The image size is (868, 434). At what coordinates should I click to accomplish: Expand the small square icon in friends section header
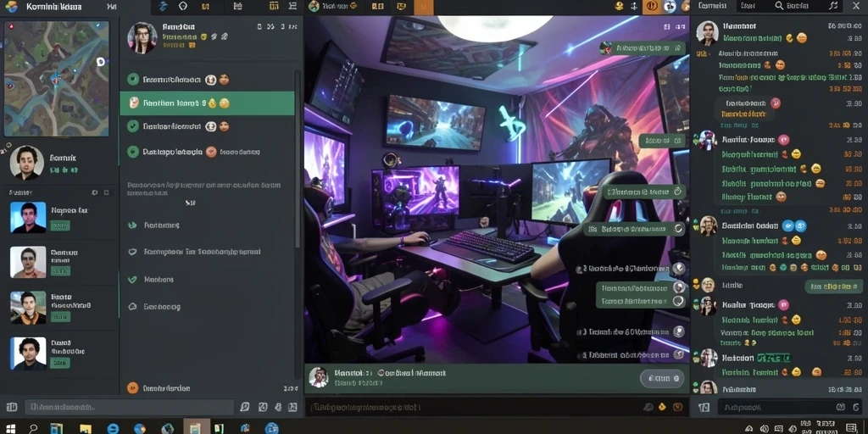[106, 192]
